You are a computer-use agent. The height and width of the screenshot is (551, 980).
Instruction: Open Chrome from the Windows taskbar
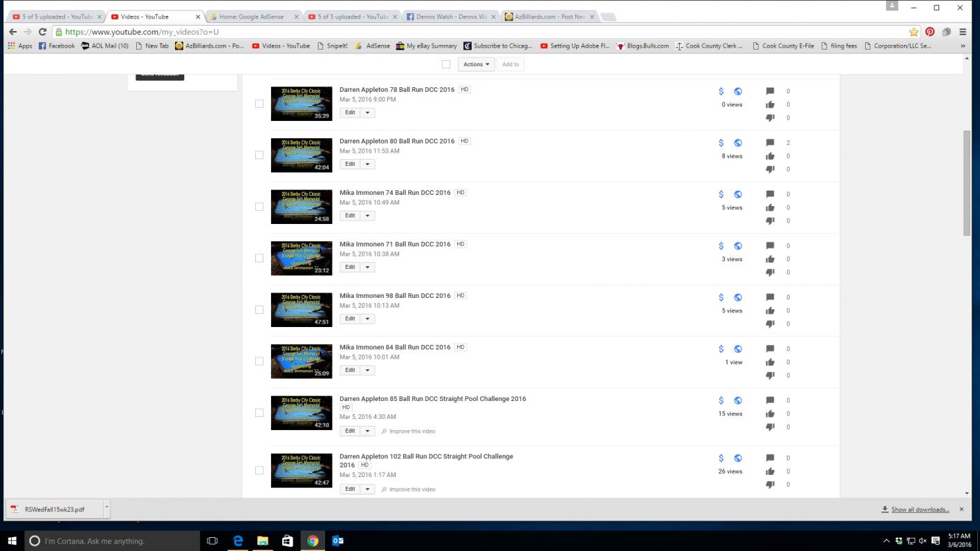click(x=313, y=541)
